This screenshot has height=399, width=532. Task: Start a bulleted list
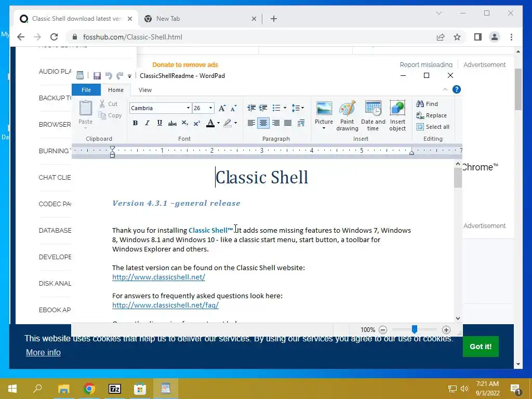(276, 108)
